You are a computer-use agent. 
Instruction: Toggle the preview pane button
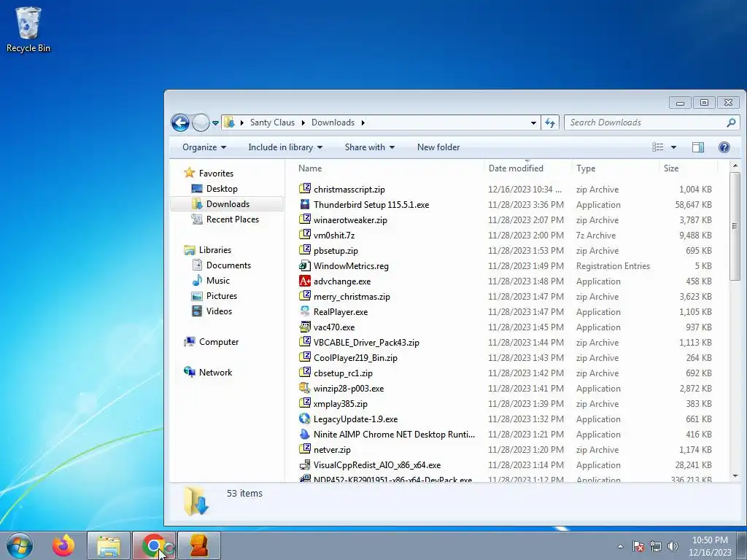[x=698, y=147]
